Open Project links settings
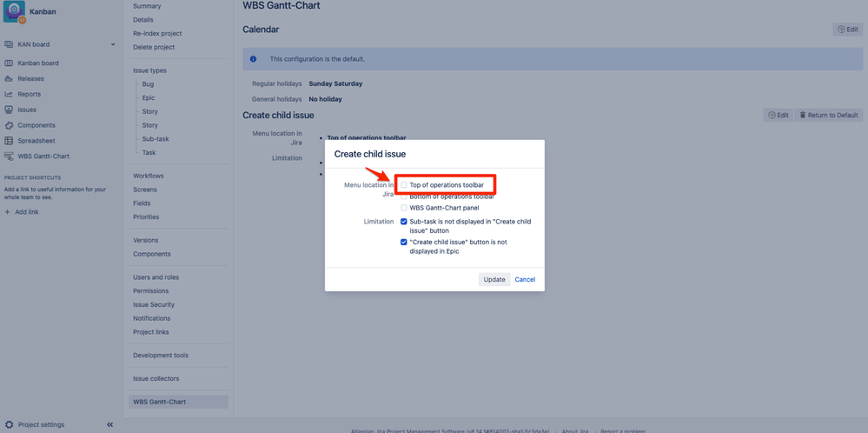868x433 pixels. [x=150, y=332]
